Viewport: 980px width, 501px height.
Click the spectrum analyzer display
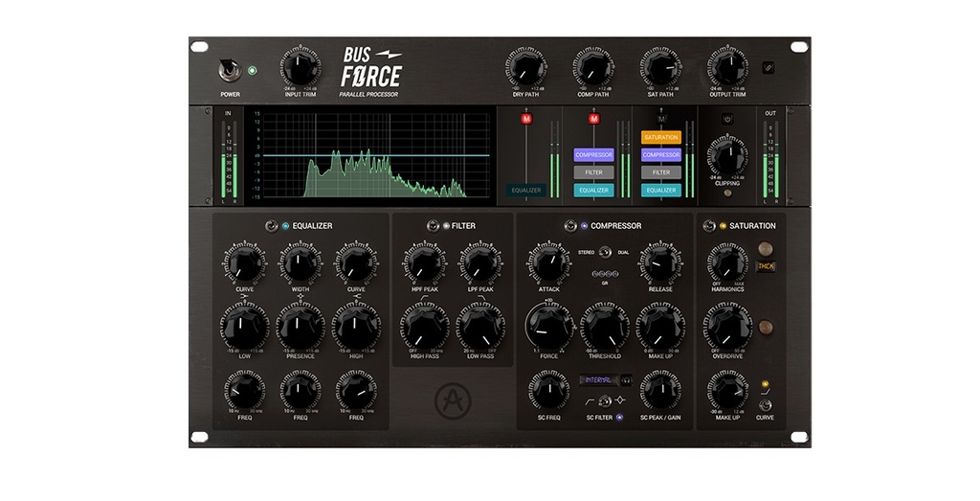point(376,155)
